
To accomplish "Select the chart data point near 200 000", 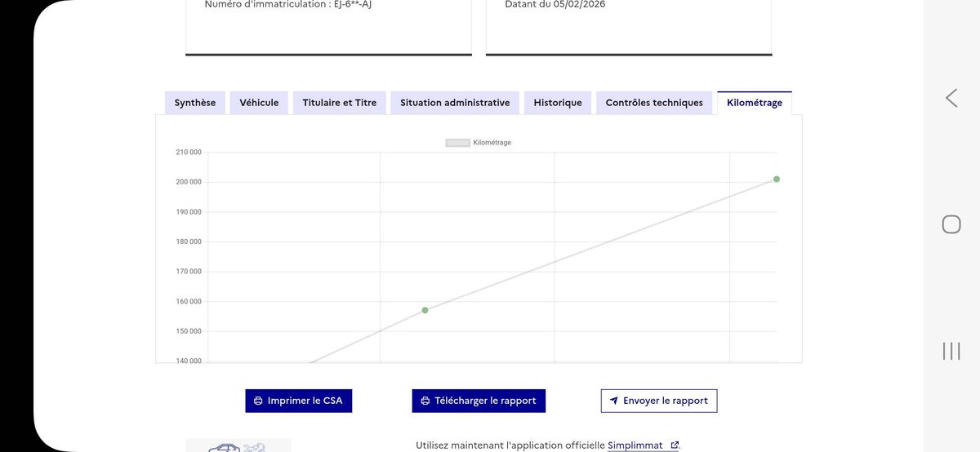I will (777, 179).
